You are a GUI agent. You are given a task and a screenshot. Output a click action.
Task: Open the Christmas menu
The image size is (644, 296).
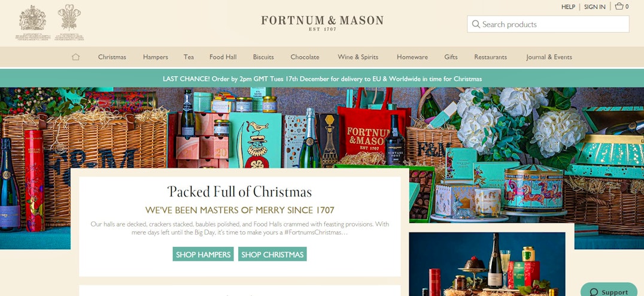[x=112, y=57]
